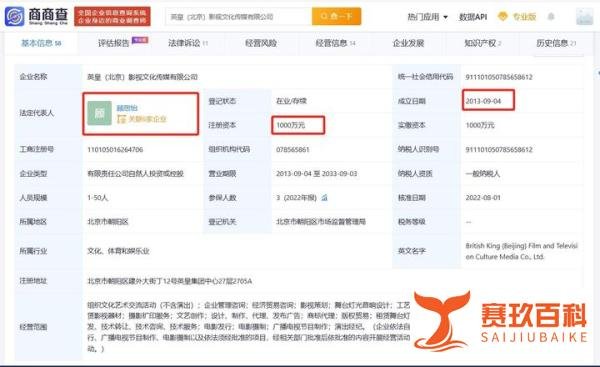Select the registration status 在业/存续
This screenshot has height=367, width=600.
291,101
